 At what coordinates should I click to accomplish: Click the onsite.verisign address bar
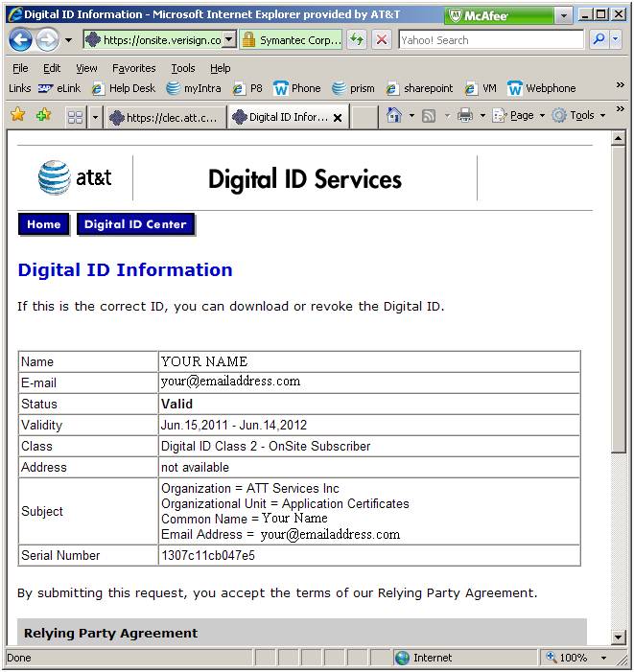(153, 40)
